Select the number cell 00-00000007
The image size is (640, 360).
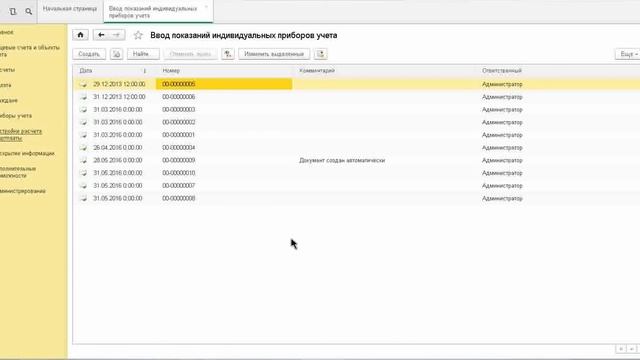(178, 185)
